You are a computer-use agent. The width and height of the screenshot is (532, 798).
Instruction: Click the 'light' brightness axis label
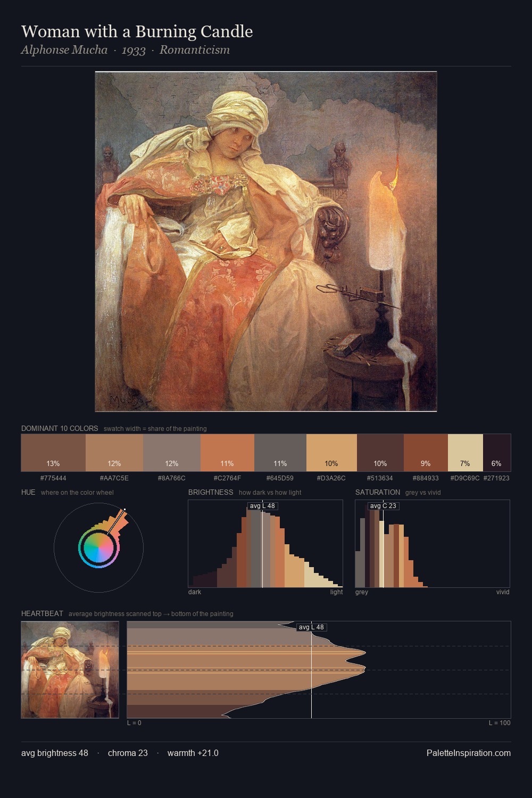coord(337,592)
